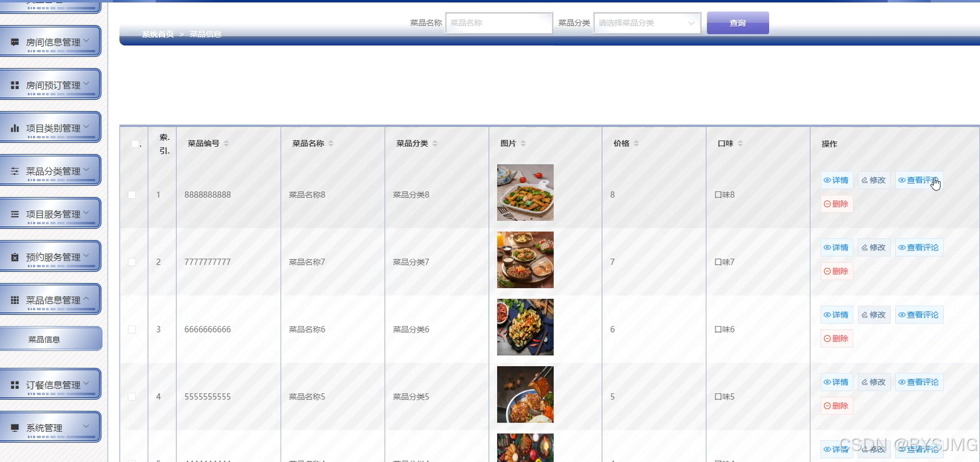This screenshot has height=462, width=980.
Task: Sort by 菜品编号 column arrows
Action: point(227,144)
